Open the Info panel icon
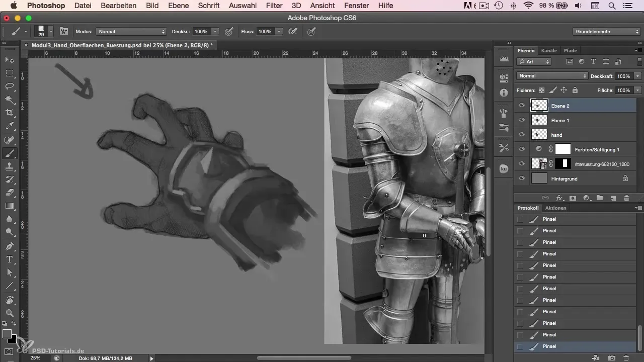The height and width of the screenshot is (362, 644). pyautogui.click(x=504, y=93)
